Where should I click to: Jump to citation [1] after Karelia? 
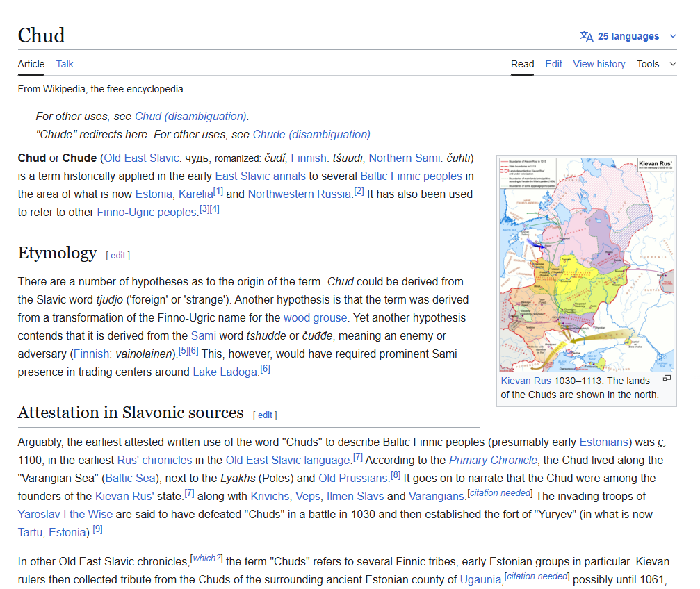pyautogui.click(x=218, y=191)
